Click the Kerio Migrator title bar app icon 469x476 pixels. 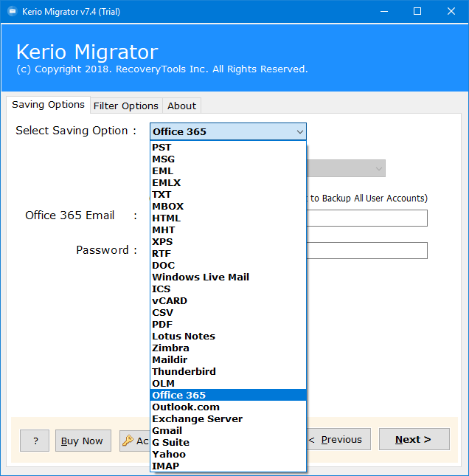point(12,12)
